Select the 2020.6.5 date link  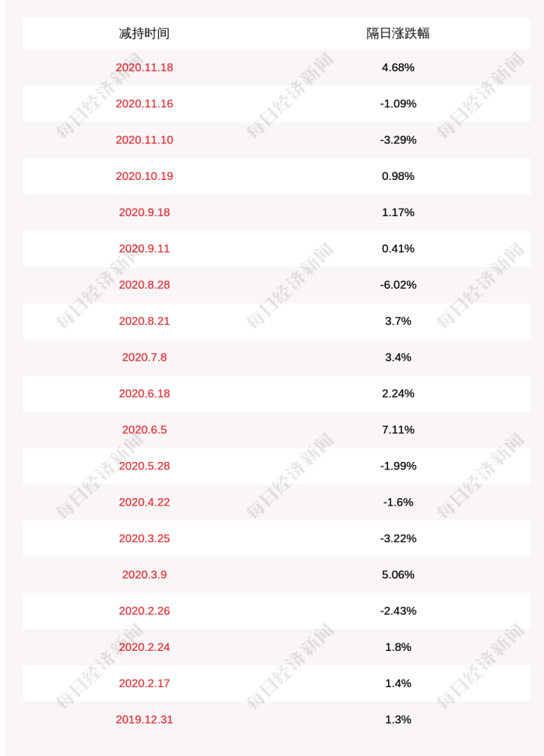[x=145, y=429]
